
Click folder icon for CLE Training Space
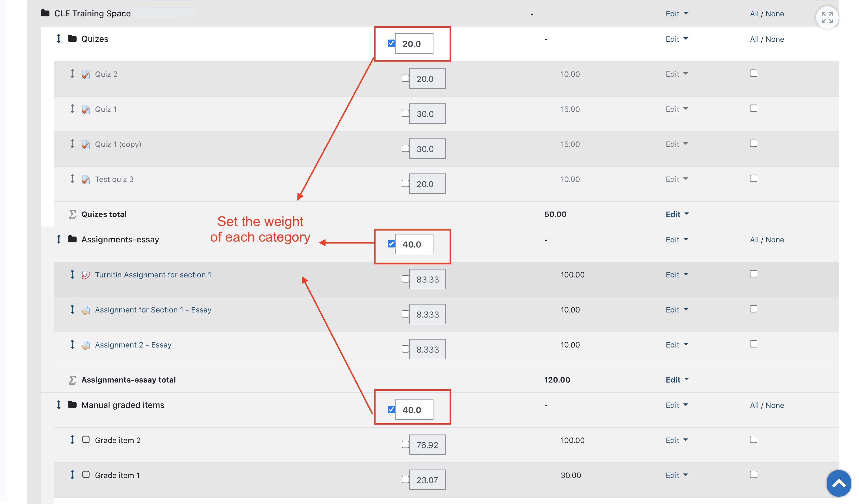point(45,13)
